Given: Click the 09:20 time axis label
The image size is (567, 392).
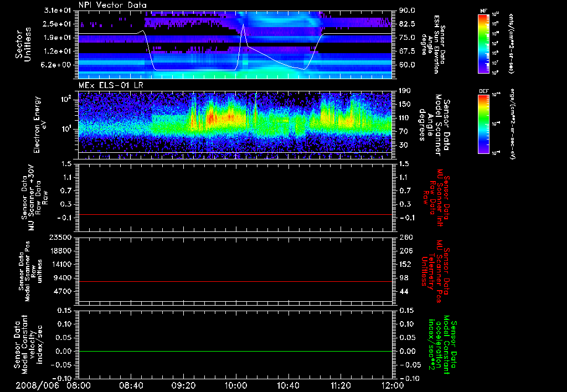Looking at the screenshot, I should [183, 385].
